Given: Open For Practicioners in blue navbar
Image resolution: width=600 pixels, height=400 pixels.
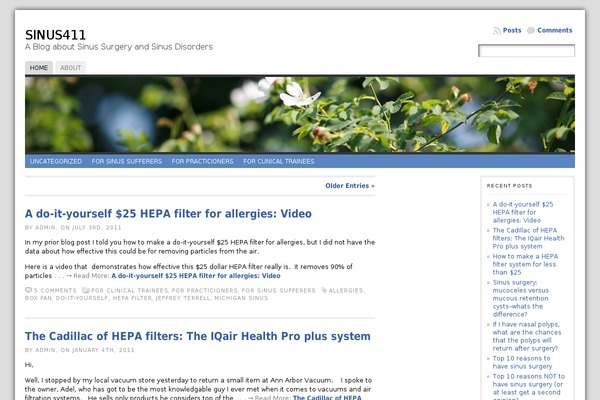Looking at the screenshot, I should tap(202, 160).
